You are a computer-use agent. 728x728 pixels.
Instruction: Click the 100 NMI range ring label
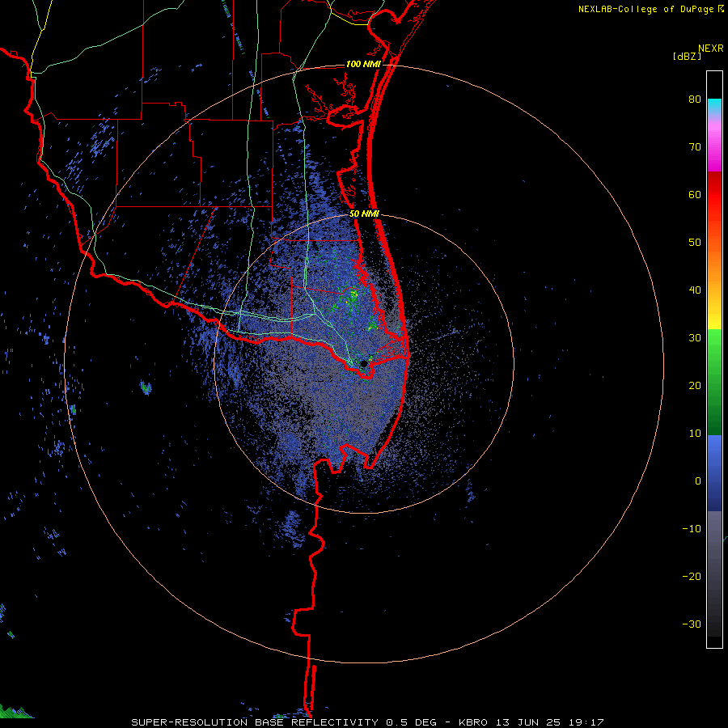tap(363, 64)
